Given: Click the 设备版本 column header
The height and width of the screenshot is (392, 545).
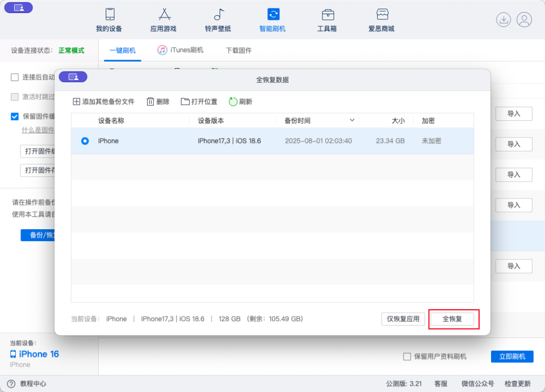Looking at the screenshot, I should (211, 121).
